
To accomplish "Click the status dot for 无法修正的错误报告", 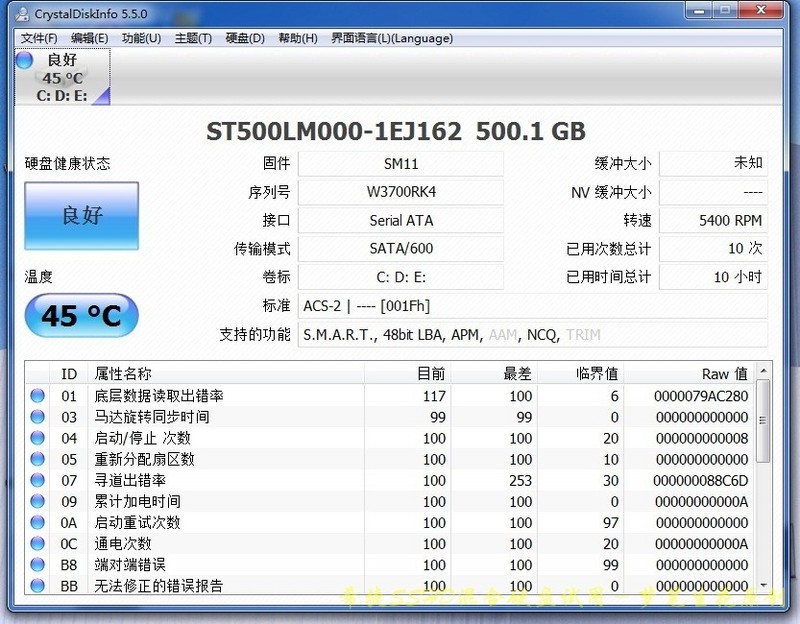I will coord(37,586).
